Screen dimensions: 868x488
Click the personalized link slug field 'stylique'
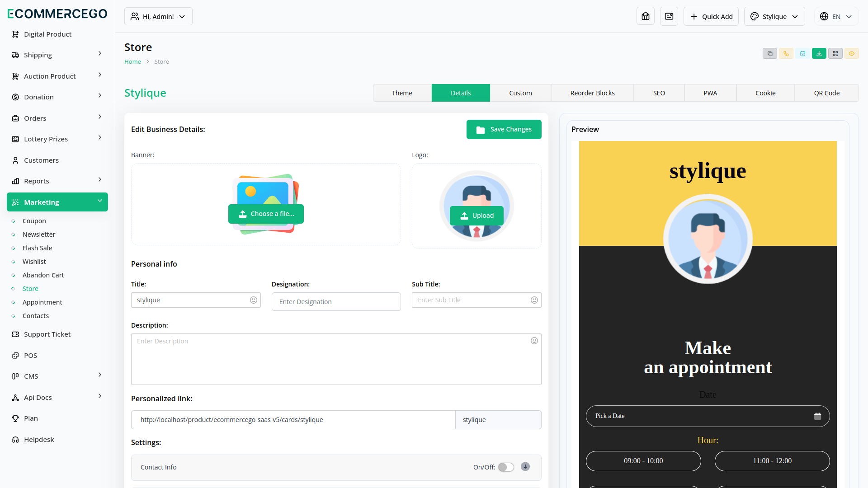point(498,420)
